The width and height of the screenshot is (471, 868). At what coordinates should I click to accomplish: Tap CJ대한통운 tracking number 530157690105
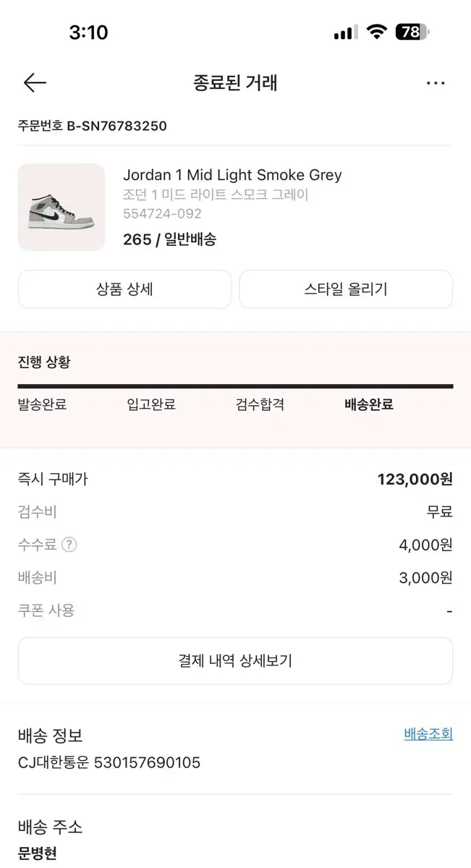[109, 762]
